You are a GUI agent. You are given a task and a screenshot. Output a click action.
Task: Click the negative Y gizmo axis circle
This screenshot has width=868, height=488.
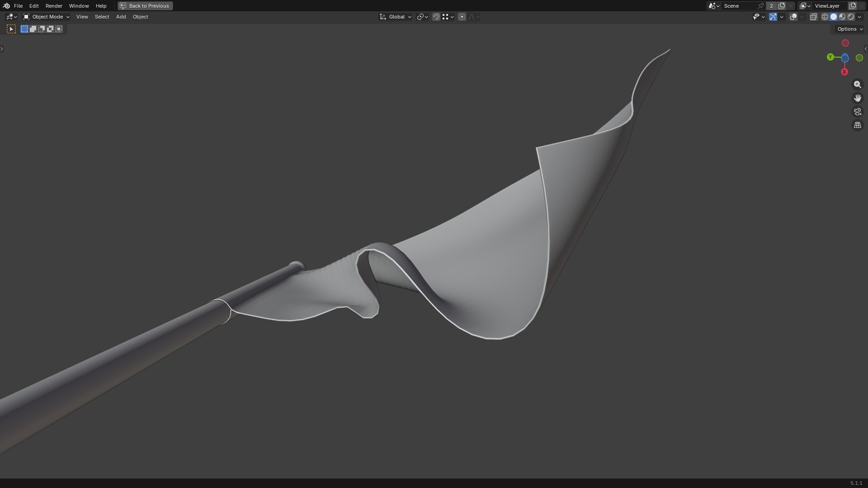(x=859, y=58)
